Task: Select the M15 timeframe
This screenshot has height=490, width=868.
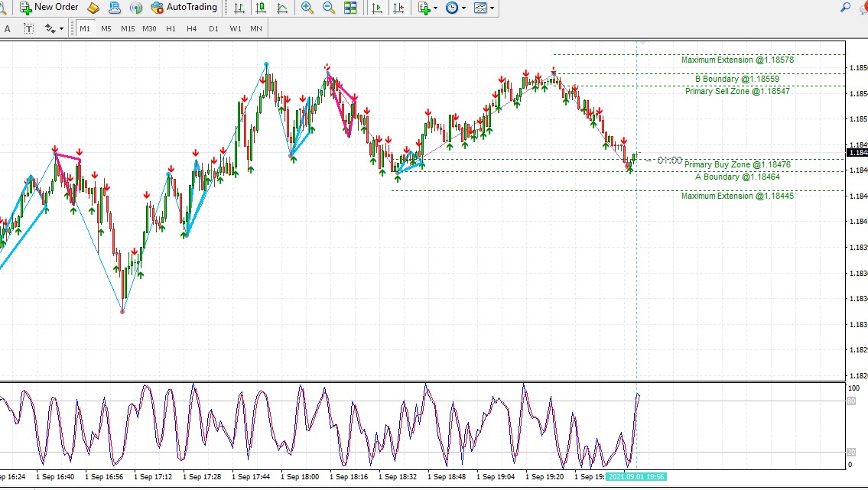Action: pyautogui.click(x=128, y=28)
